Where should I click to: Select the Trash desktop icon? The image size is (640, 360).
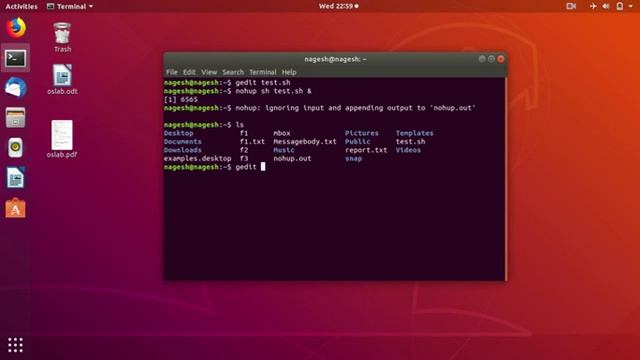coord(62,37)
